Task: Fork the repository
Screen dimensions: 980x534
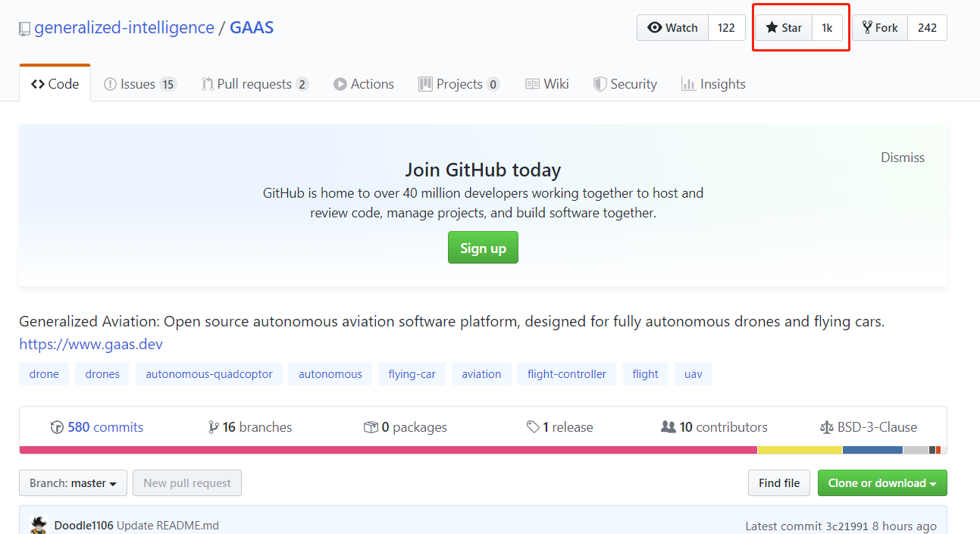Action: coord(880,28)
